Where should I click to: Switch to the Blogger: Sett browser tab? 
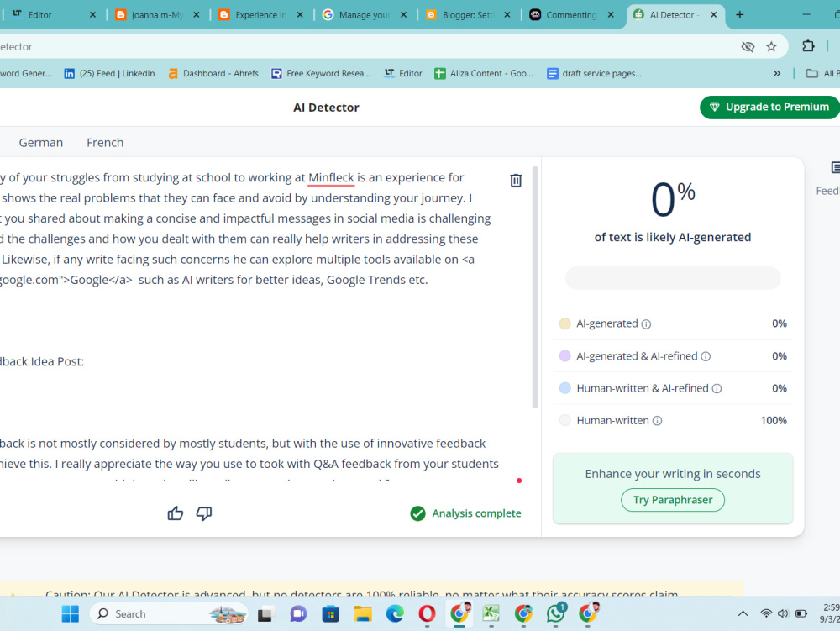[467, 15]
